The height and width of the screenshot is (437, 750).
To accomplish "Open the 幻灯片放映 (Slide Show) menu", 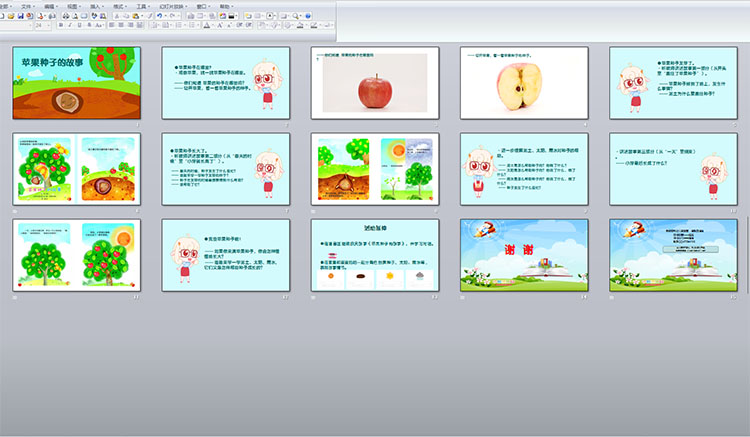I will [x=172, y=7].
